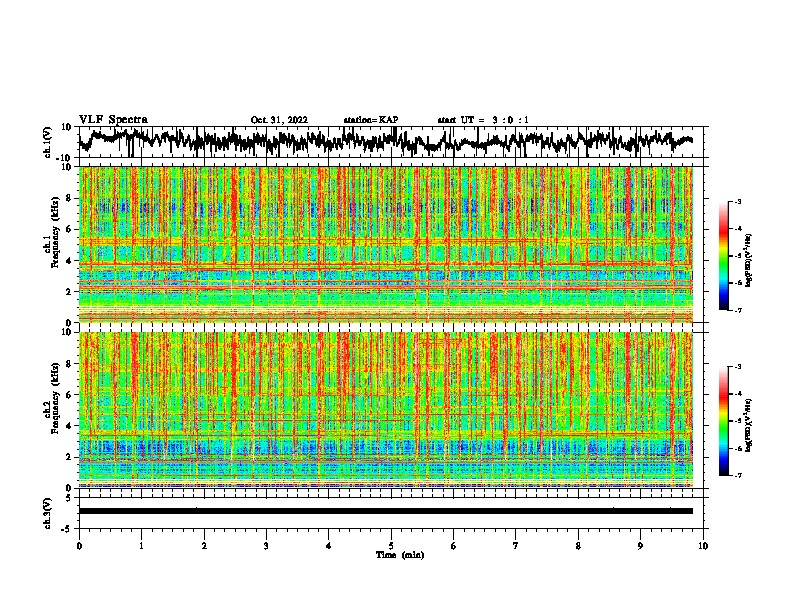Screen dimensions: 792x612
Task: Click the date text "Oct. 31, 2022"
Action: [x=279, y=120]
